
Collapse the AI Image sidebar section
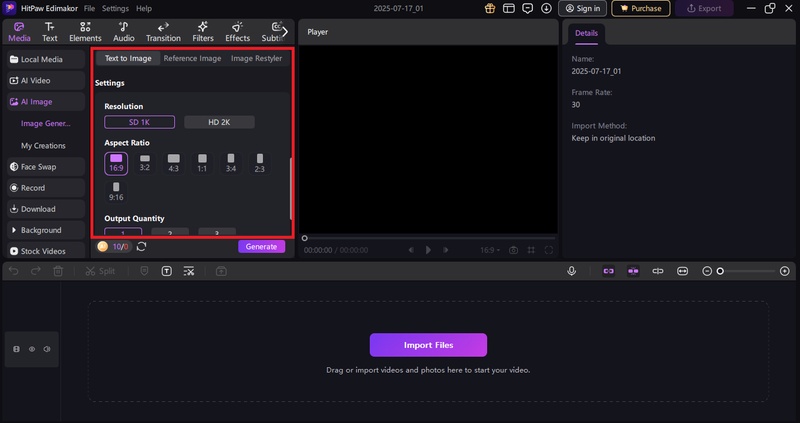coord(46,102)
